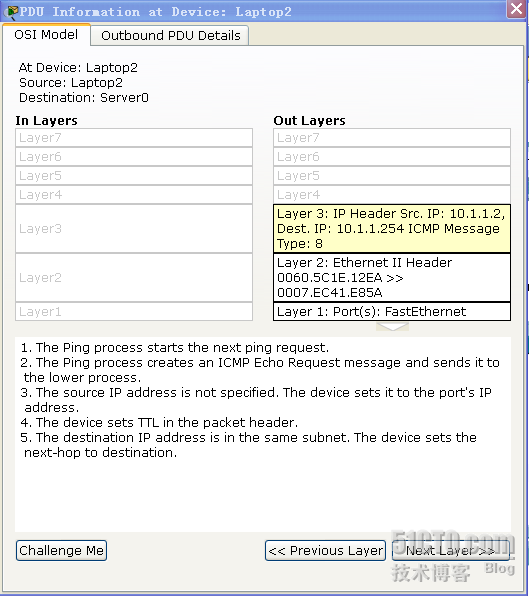Go back with the Previous Layer button
This screenshot has height=596, width=529.
(x=325, y=550)
